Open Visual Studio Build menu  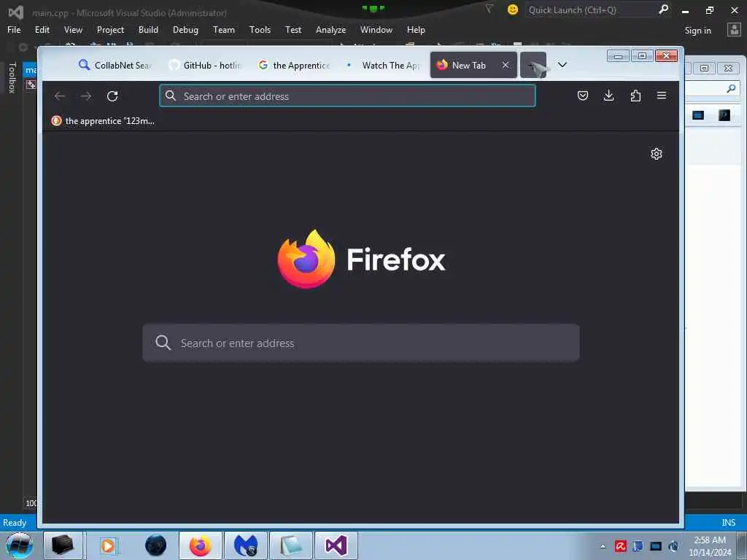[x=148, y=29]
